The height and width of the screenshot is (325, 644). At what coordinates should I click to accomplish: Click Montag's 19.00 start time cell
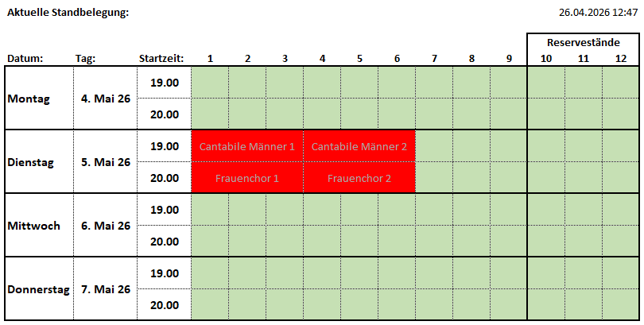coord(165,83)
